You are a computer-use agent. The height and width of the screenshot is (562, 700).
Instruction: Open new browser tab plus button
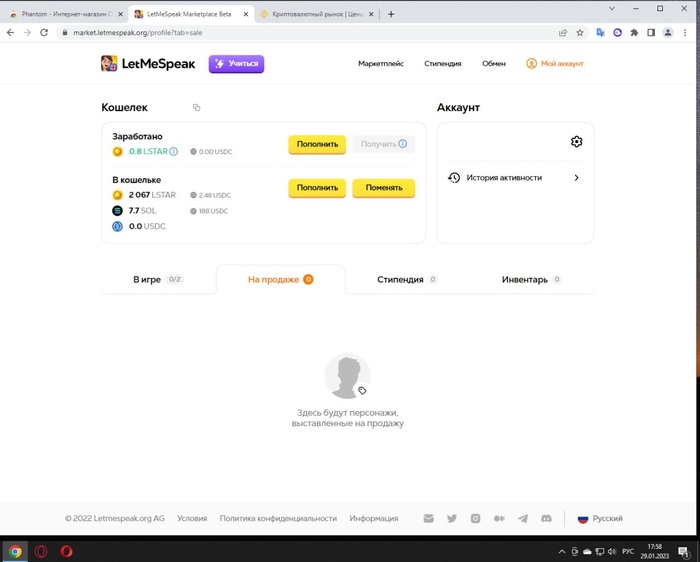pyautogui.click(x=391, y=14)
